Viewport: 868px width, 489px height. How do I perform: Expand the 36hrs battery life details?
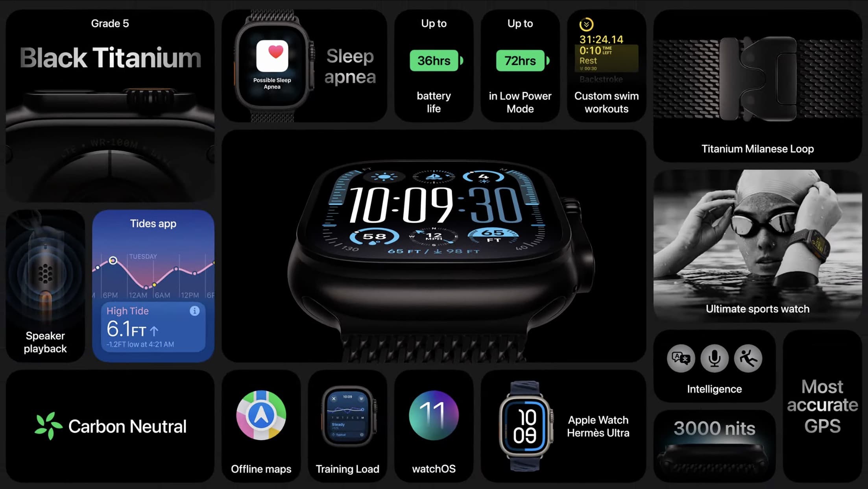tap(434, 66)
